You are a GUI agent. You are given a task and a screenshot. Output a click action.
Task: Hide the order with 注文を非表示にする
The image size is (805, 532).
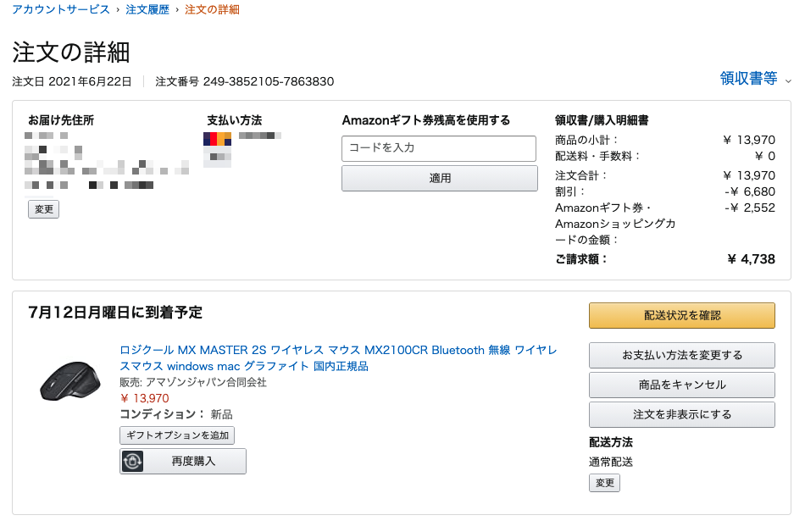point(682,414)
